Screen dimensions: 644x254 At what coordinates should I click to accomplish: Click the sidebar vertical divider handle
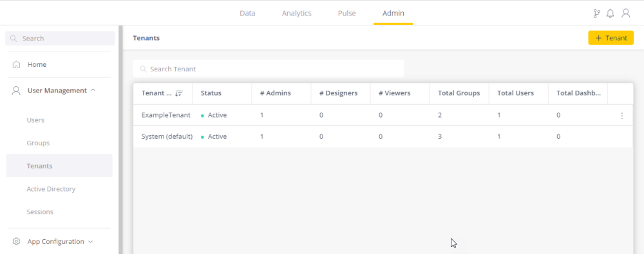(x=120, y=140)
